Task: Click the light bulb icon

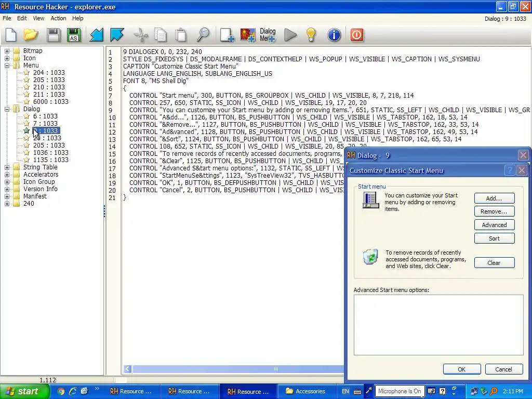Action: (311, 35)
